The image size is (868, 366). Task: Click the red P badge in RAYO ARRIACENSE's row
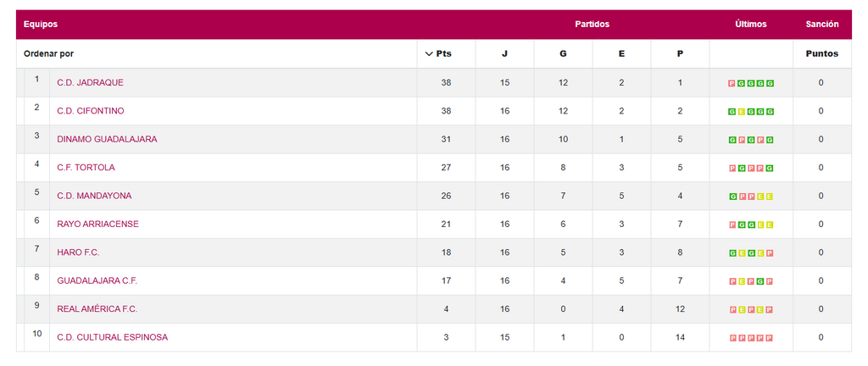click(x=732, y=225)
